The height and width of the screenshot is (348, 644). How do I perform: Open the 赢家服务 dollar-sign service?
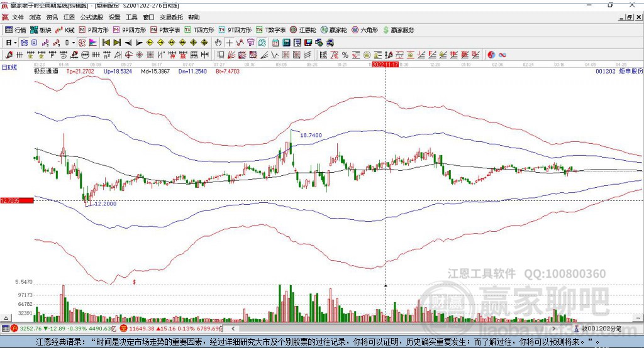(x=398, y=30)
